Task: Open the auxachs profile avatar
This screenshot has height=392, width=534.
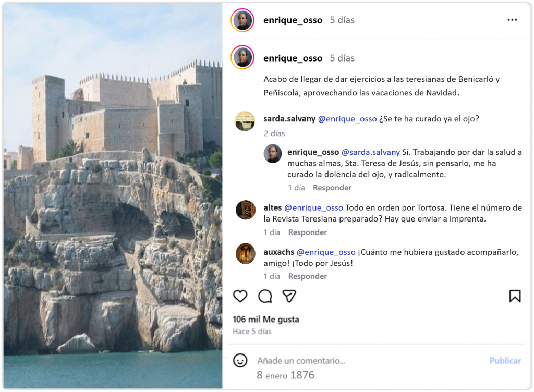Action: click(246, 253)
